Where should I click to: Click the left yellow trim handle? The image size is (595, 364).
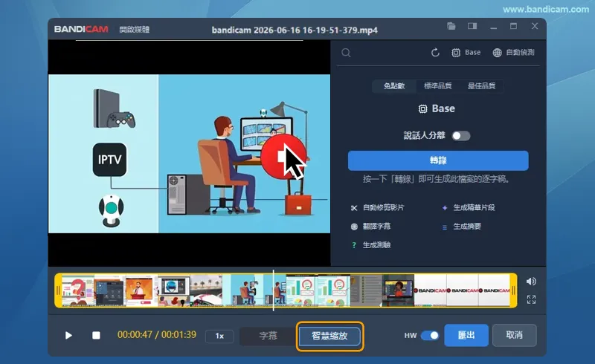[58, 290]
